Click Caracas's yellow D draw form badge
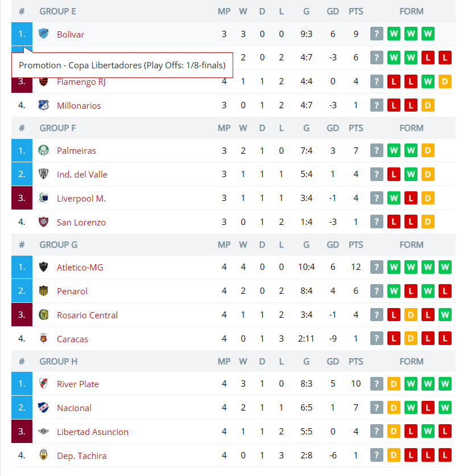This screenshot has width=463, height=476. (x=411, y=338)
